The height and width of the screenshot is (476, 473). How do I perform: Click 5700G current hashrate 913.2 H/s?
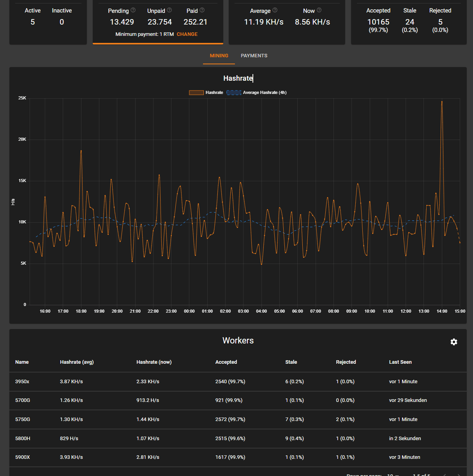148,400
